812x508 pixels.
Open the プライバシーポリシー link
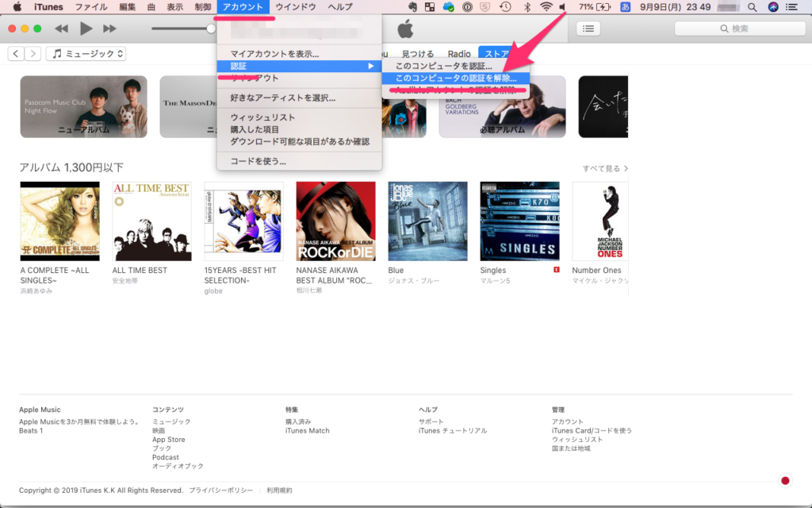[221, 491]
